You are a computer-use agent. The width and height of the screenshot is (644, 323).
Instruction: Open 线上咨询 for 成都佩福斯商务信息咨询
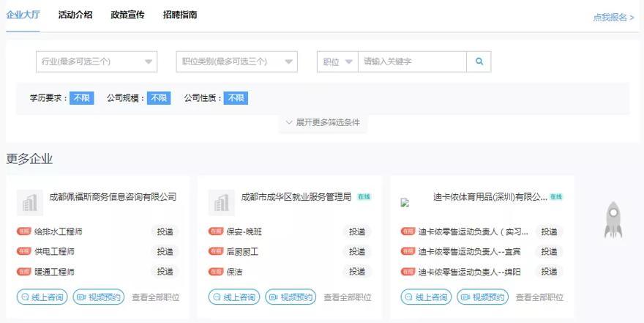click(42, 297)
